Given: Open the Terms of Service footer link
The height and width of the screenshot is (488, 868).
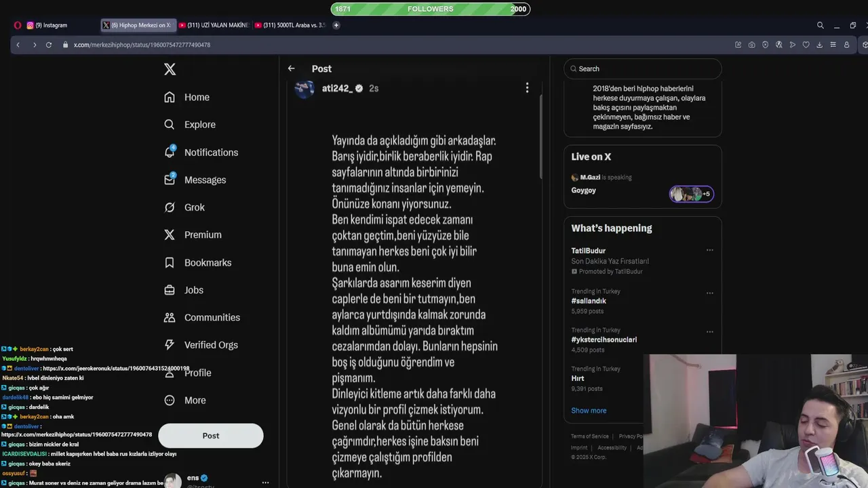Looking at the screenshot, I should point(589,436).
